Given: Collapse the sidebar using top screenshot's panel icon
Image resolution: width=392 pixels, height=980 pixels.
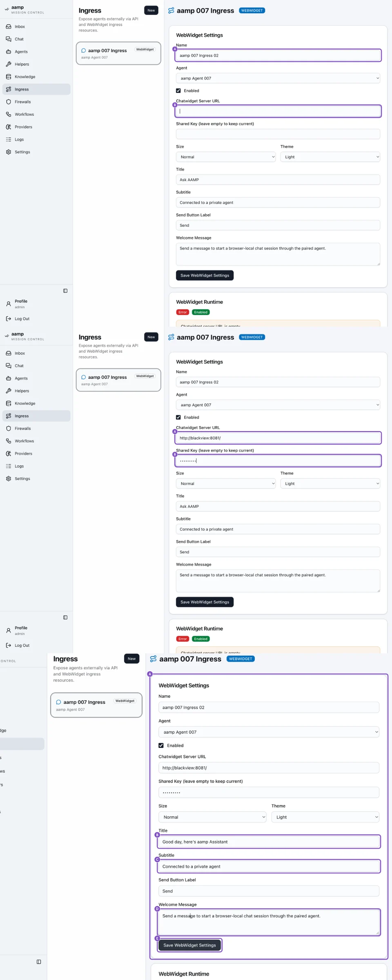Looking at the screenshot, I should coord(65,291).
